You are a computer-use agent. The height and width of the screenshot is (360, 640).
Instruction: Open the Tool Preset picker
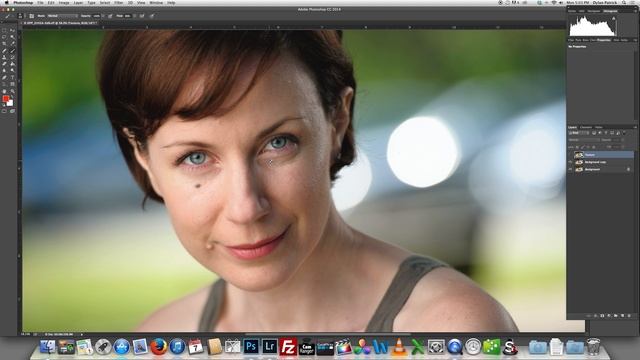(8, 16)
